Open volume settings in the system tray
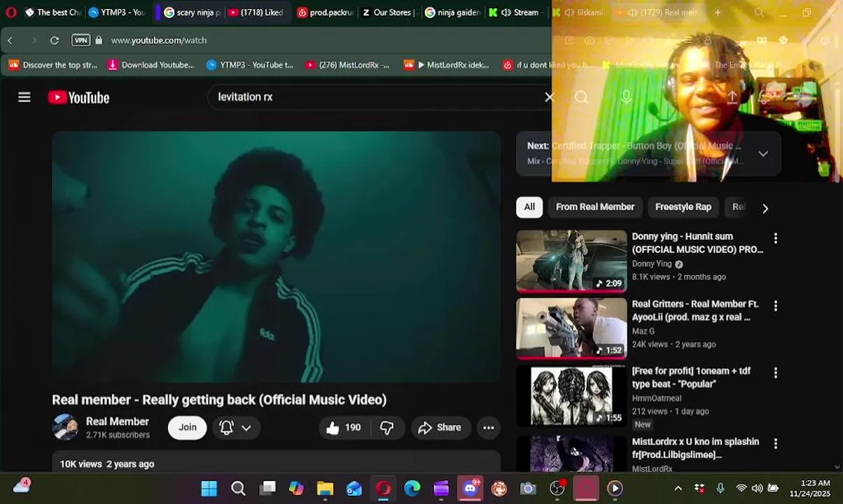 click(x=757, y=488)
